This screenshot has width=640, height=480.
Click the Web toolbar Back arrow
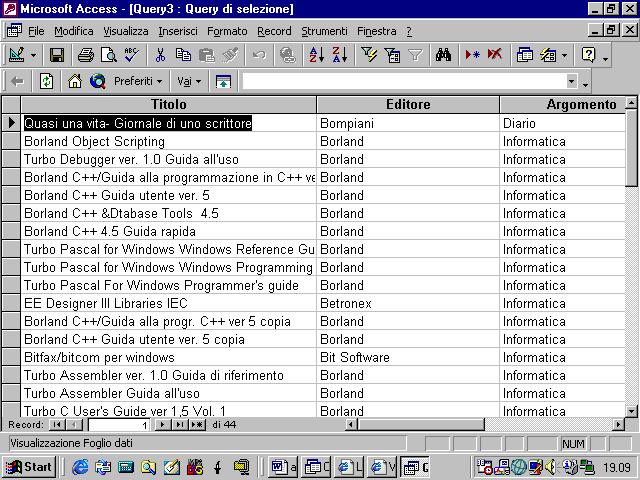pos(18,81)
